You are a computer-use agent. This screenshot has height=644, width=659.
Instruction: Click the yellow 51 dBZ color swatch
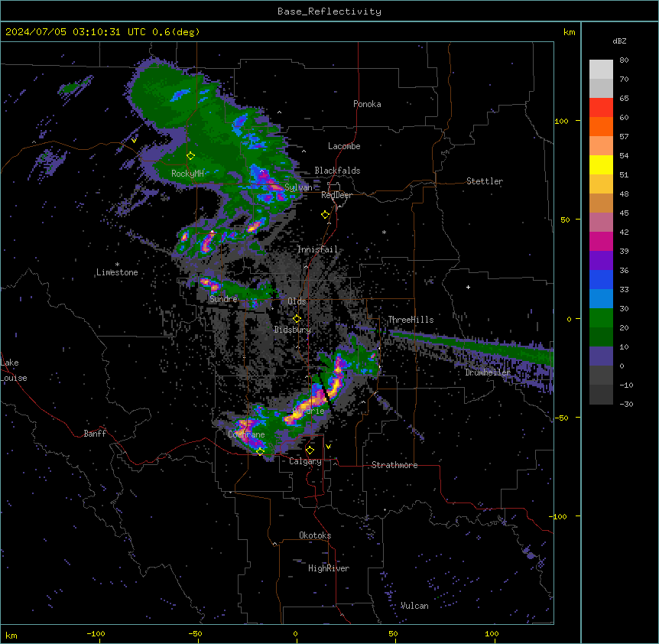[x=601, y=164]
